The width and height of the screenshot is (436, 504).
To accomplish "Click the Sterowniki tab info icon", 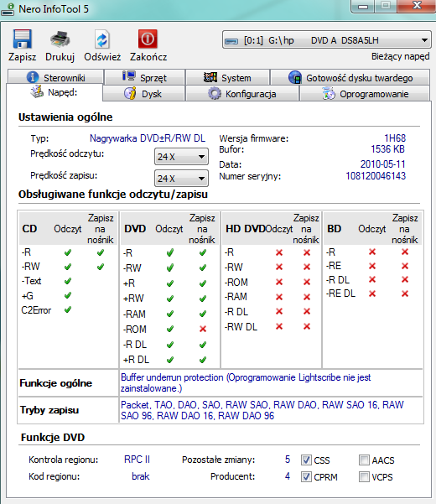I will tap(33, 77).
